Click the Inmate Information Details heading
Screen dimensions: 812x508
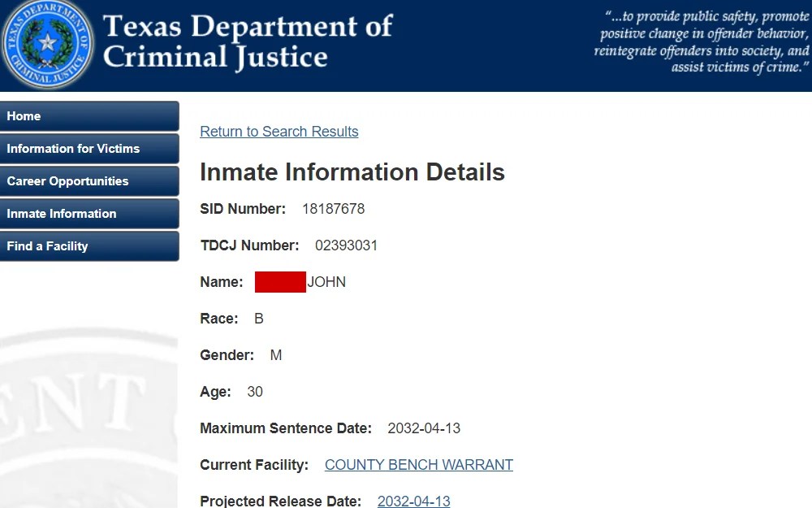(x=352, y=172)
